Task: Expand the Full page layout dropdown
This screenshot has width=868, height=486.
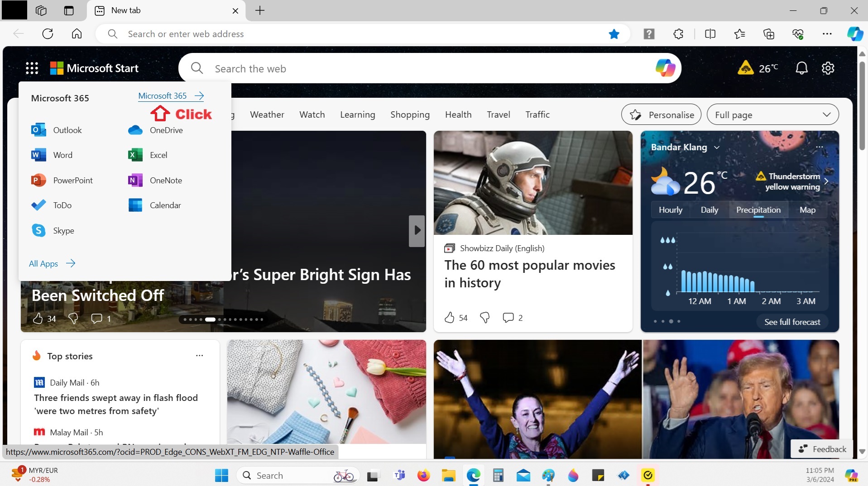Action: click(x=772, y=115)
